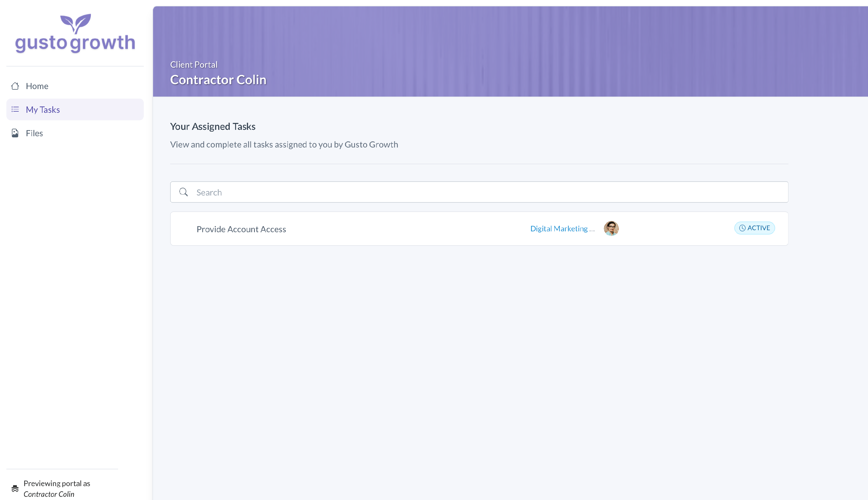This screenshot has width=868, height=500.
Task: Click the magnifying glass search icon
Action: (184, 192)
